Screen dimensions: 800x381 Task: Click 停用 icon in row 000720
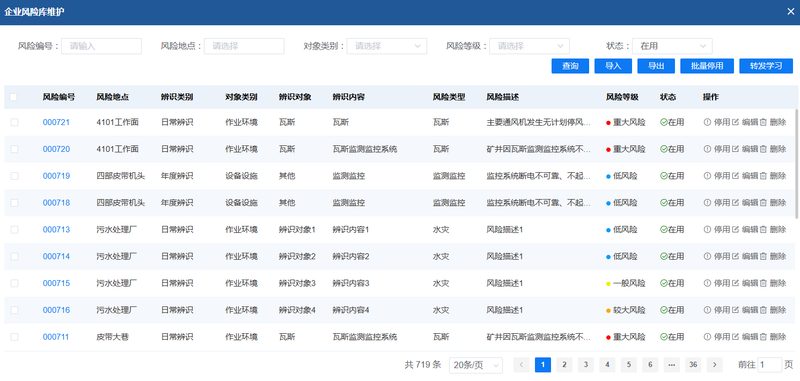tap(707, 149)
